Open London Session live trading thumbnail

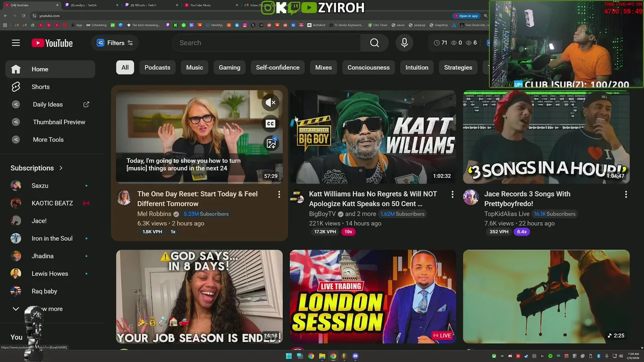[x=373, y=297]
